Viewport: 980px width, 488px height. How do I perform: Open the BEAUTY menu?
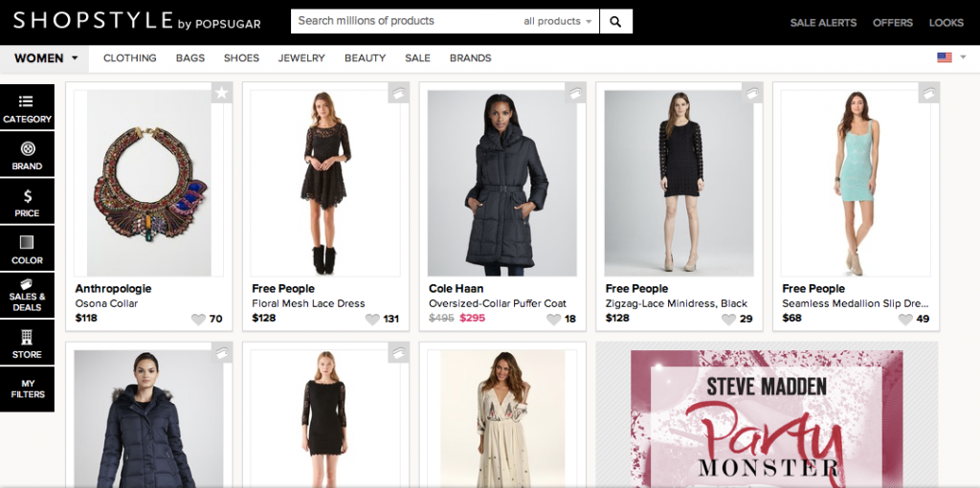pos(365,58)
